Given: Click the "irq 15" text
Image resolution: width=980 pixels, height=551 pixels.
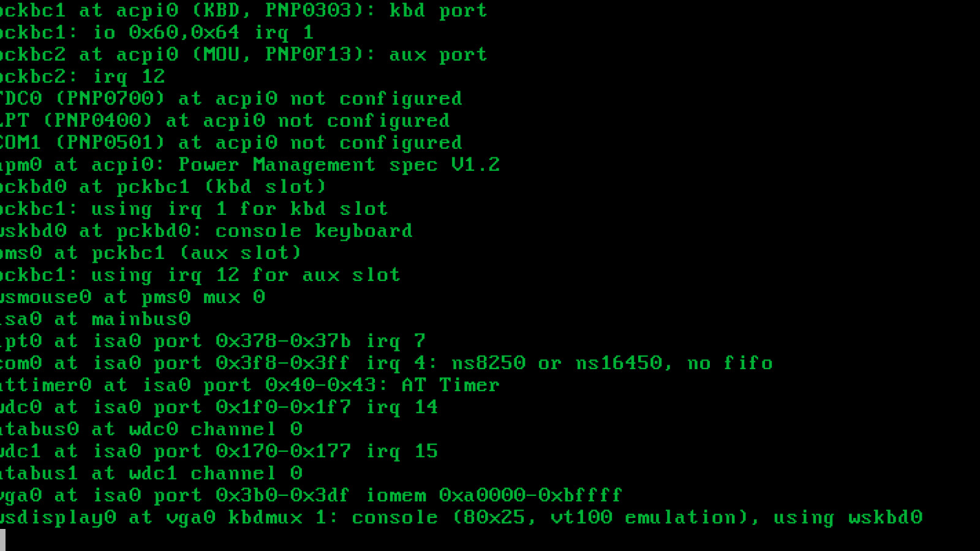Looking at the screenshot, I should (x=402, y=451).
